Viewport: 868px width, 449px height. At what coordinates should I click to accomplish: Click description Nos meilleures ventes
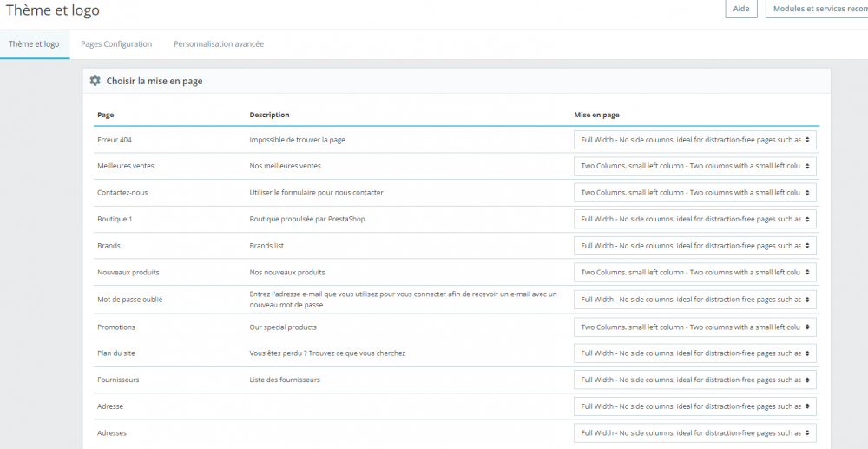tap(285, 166)
